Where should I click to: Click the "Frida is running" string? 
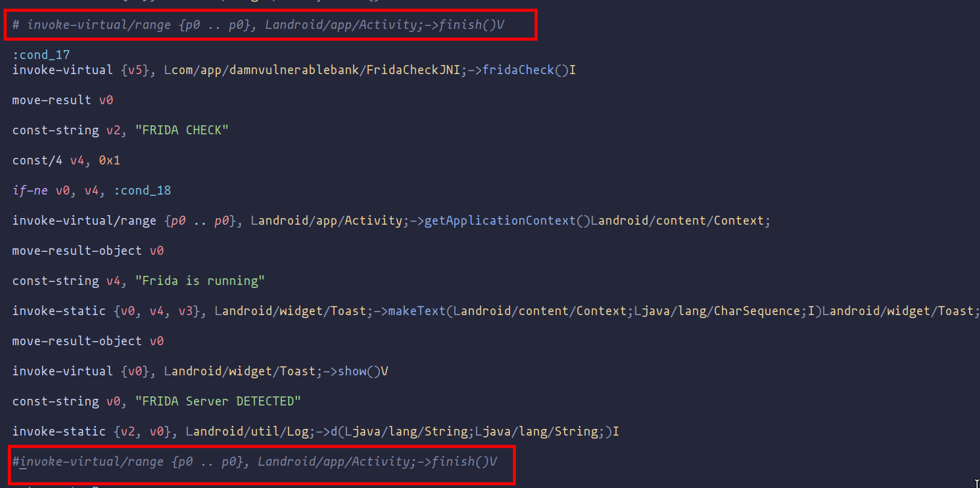tap(200, 281)
